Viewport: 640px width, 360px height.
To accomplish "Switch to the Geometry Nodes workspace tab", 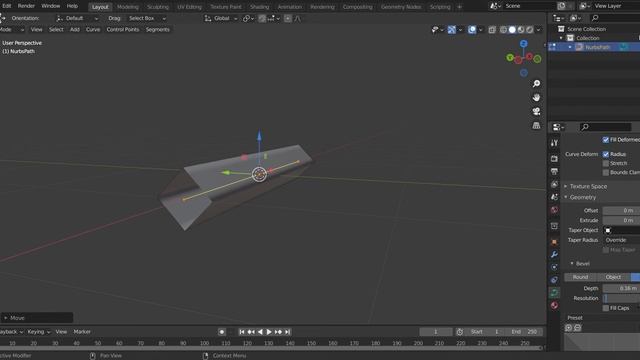I will pyautogui.click(x=401, y=7).
